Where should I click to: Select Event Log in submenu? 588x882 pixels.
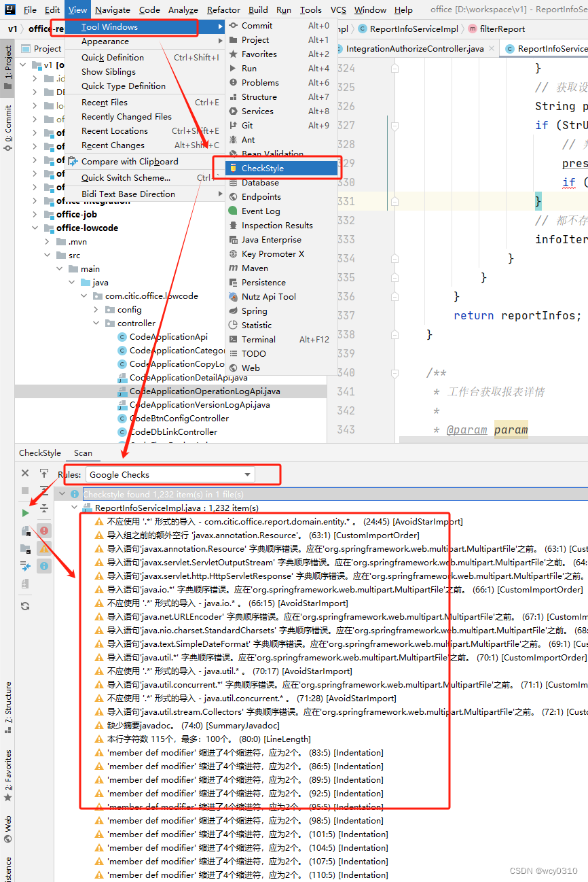pyautogui.click(x=282, y=211)
